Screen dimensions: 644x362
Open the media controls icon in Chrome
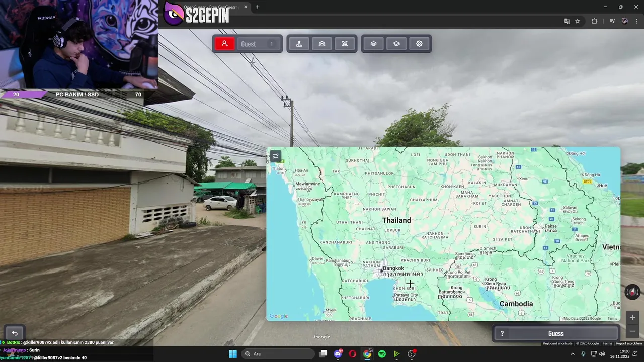(x=612, y=21)
